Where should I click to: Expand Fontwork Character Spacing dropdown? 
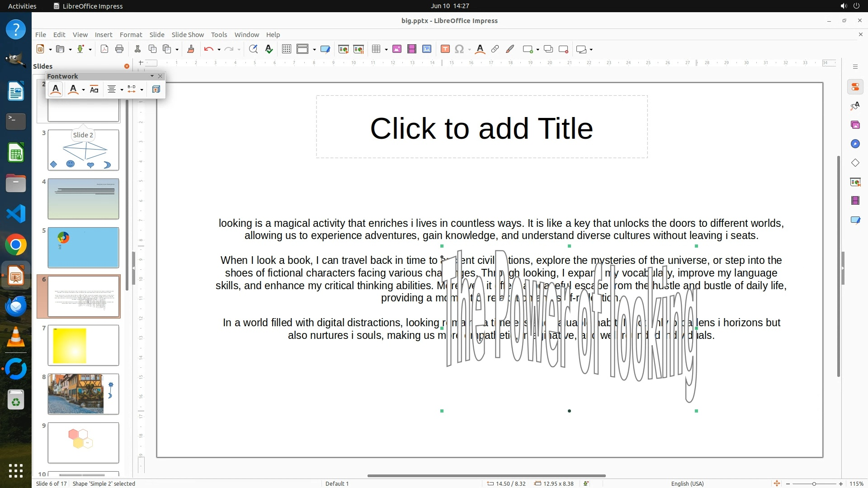(142, 89)
